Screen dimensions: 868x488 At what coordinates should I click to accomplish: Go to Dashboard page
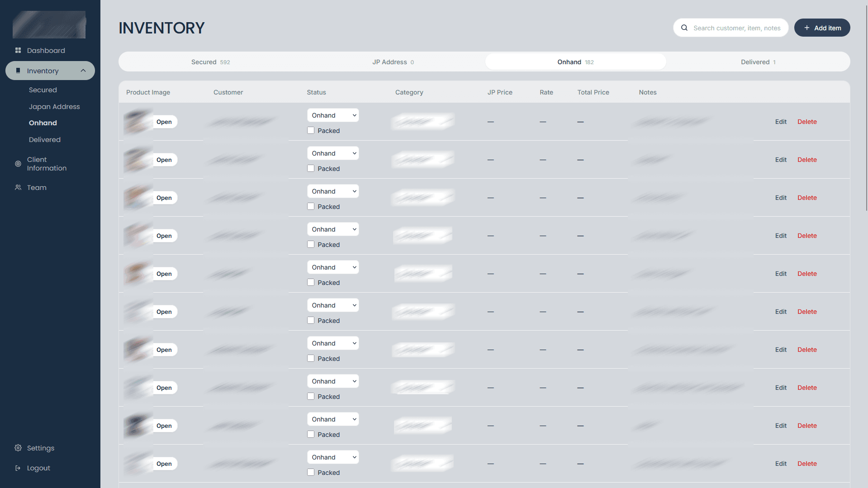[x=46, y=50]
